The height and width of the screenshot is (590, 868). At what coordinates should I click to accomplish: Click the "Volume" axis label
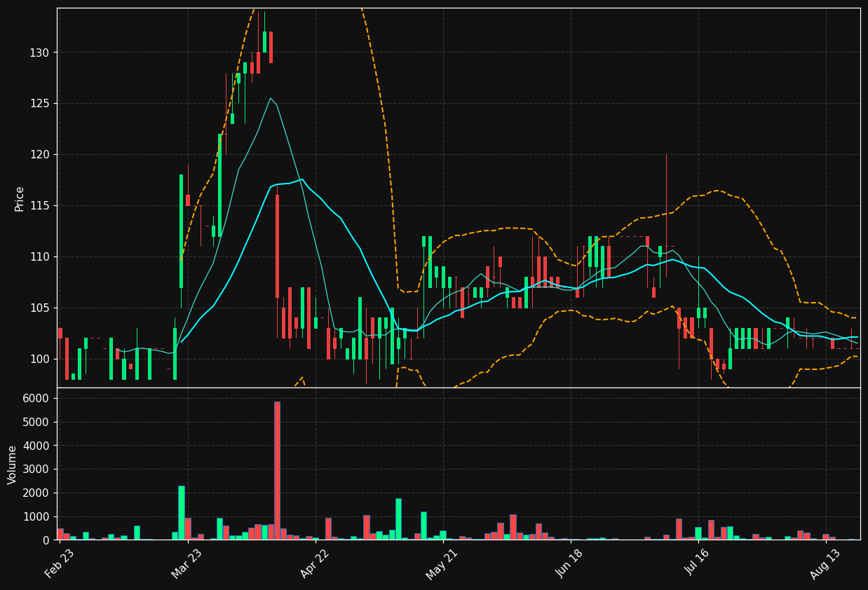click(13, 465)
